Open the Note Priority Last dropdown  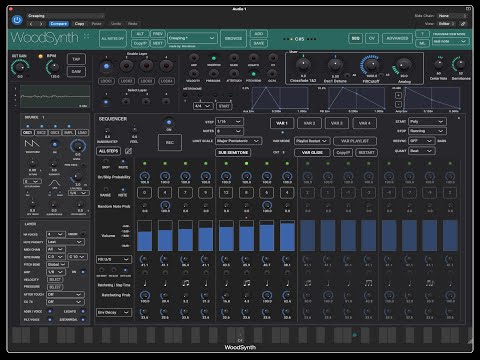coord(65,242)
